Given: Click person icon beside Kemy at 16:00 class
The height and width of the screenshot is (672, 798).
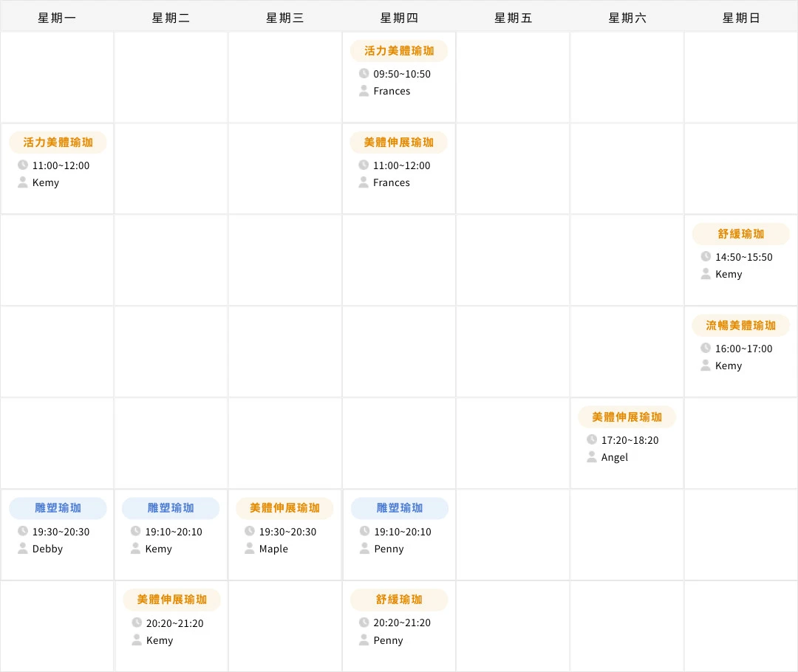Looking at the screenshot, I should tap(706, 366).
